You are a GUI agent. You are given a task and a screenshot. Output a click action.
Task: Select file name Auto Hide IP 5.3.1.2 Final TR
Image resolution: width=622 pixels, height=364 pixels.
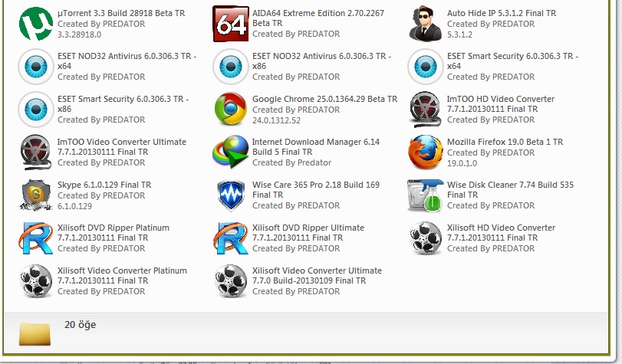[502, 13]
